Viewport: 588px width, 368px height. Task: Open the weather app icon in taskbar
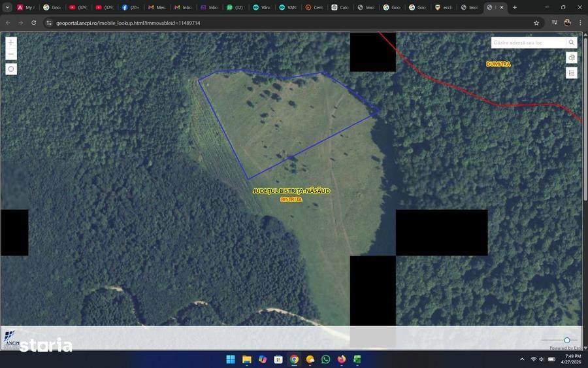[310, 360]
